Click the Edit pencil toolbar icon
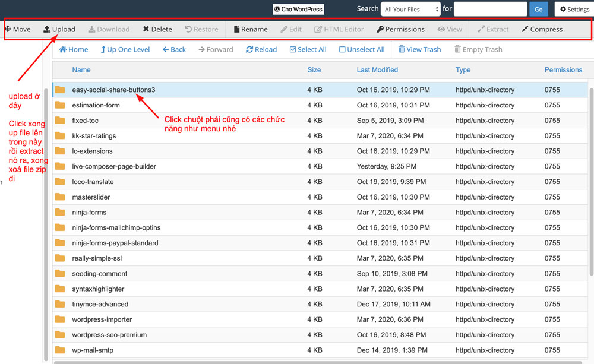 [284, 29]
